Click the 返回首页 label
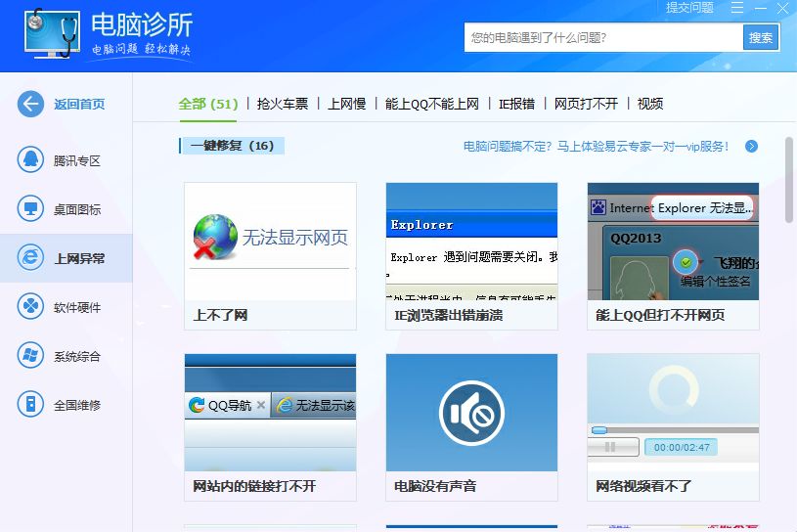 [79, 105]
